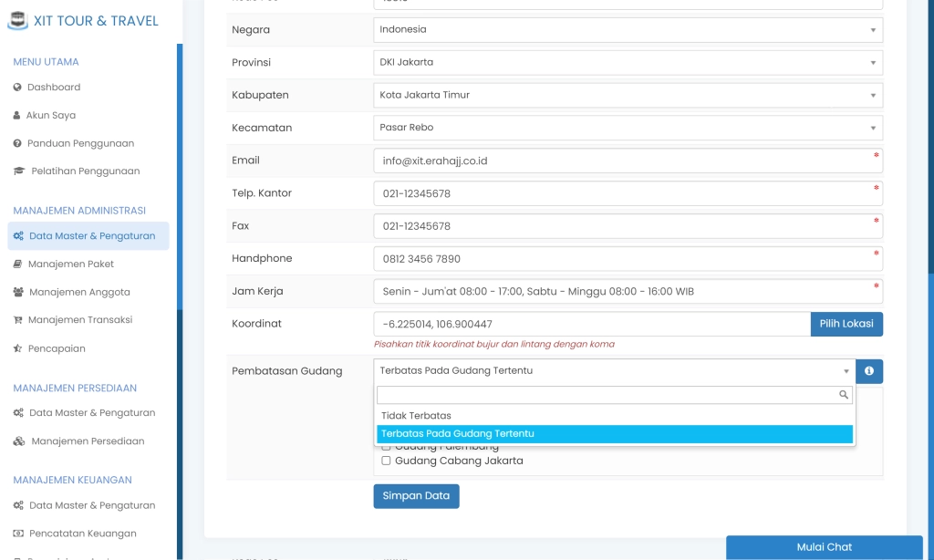Click the Simpan Data button

coord(416,495)
